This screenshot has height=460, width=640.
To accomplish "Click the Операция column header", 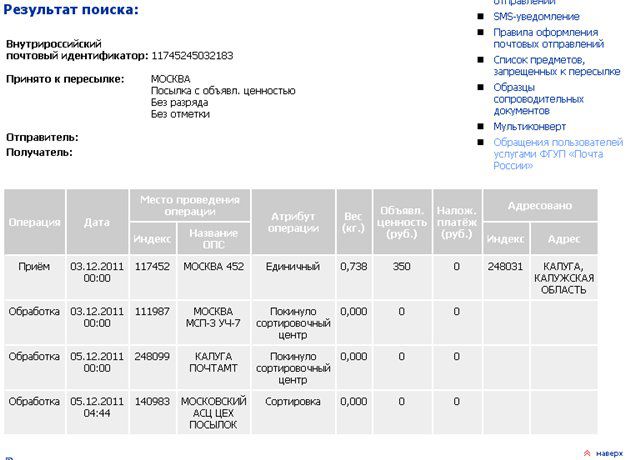I will point(35,222).
